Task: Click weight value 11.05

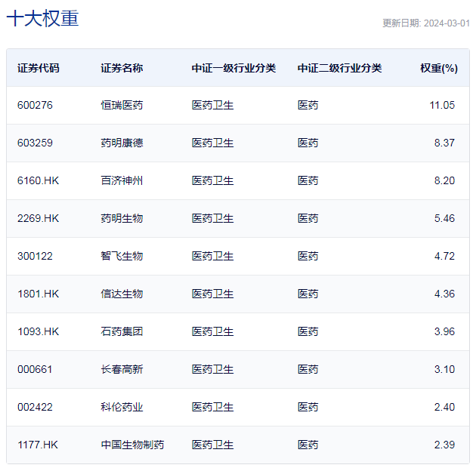Action: click(x=442, y=105)
